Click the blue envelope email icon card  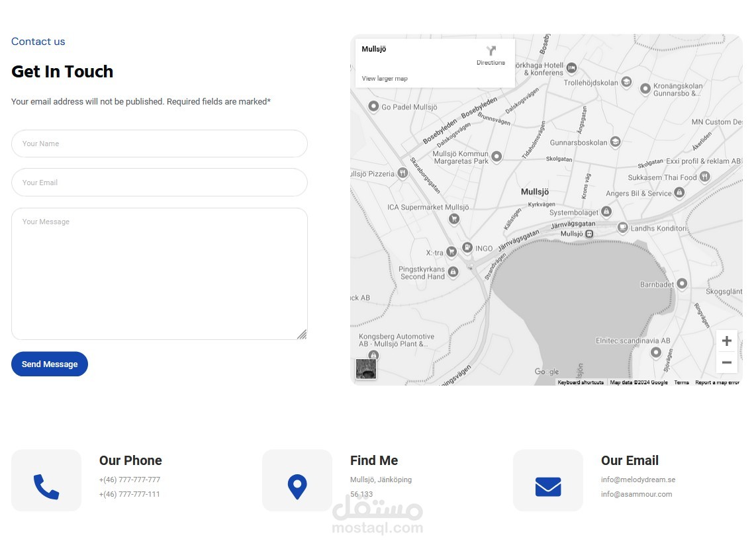coord(548,480)
